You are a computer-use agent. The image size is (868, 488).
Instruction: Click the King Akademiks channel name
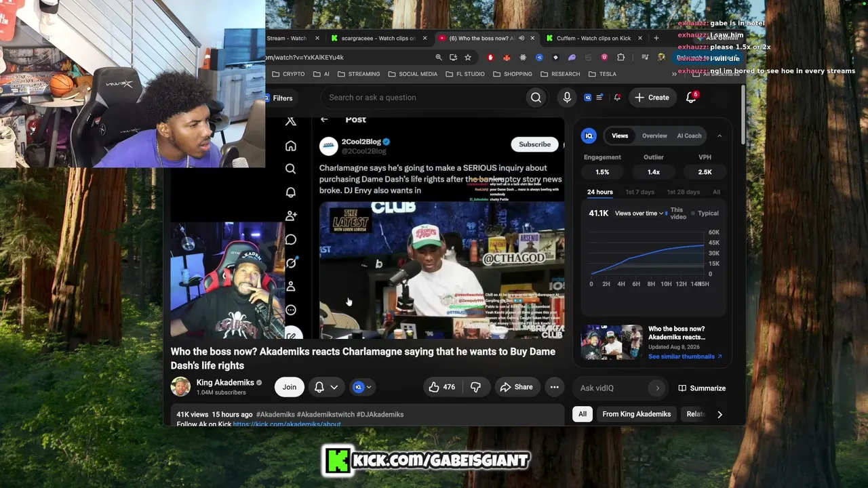(x=225, y=383)
